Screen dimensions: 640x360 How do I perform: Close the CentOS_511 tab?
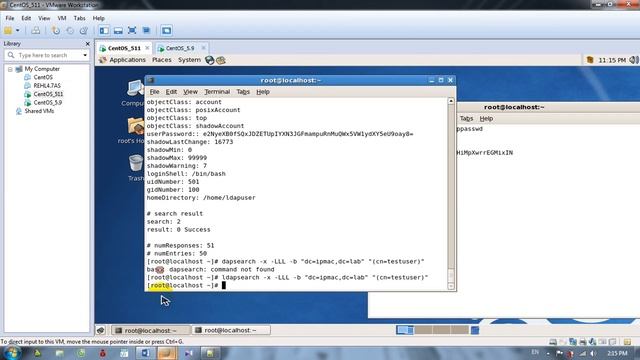(147, 48)
